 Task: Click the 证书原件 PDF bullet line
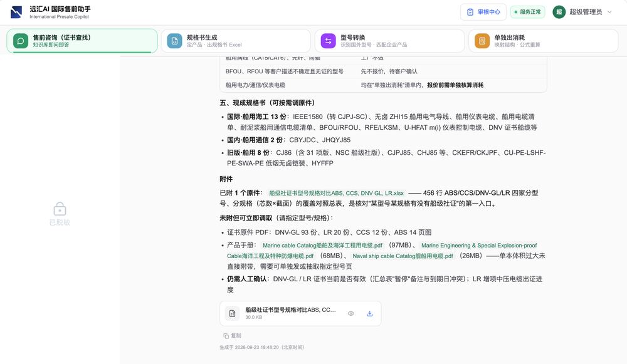(329, 232)
